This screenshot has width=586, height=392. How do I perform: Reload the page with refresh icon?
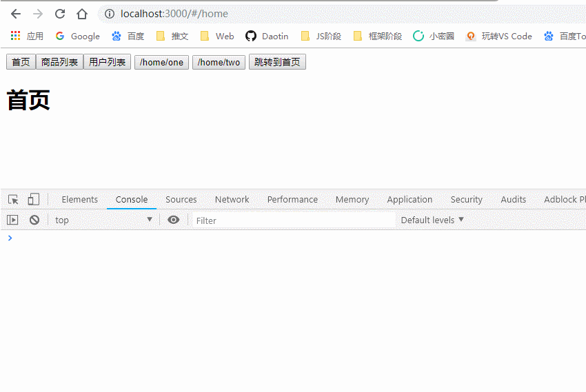coord(60,14)
